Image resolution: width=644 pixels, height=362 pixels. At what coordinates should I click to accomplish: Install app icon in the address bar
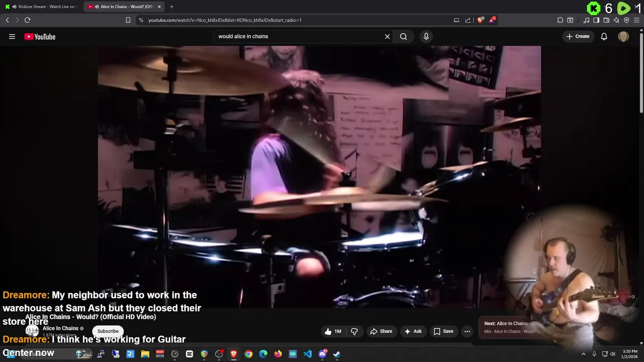pyautogui.click(x=456, y=20)
